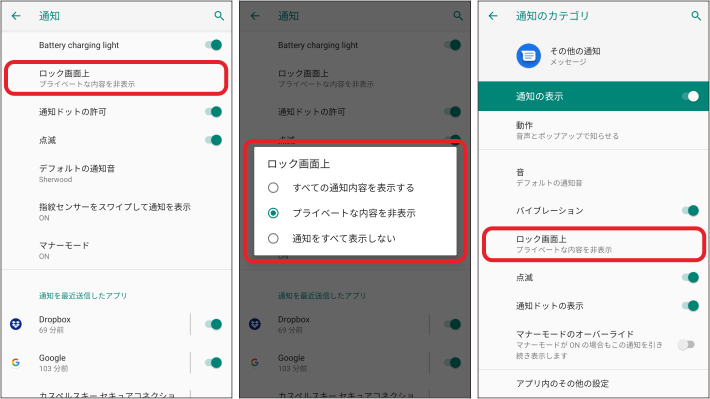710x399 pixels.
Task: Tap back arrow in 通知のカテゴリ screen
Action: pyautogui.click(x=493, y=16)
